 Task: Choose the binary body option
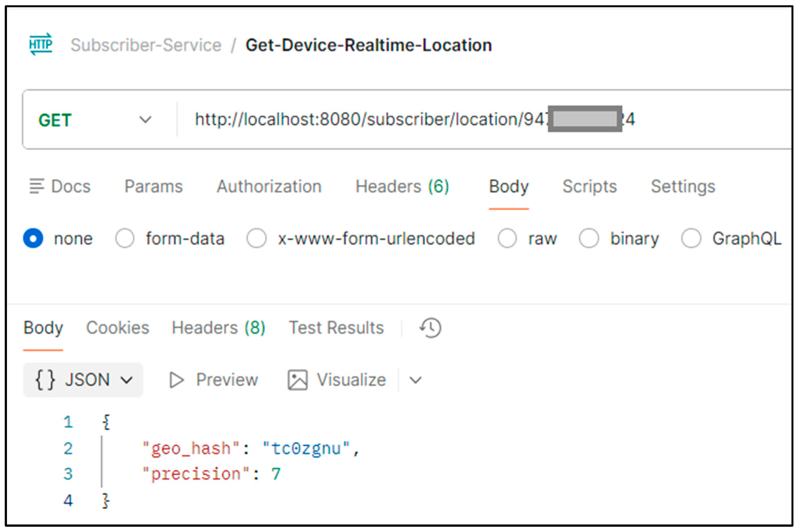(589, 238)
